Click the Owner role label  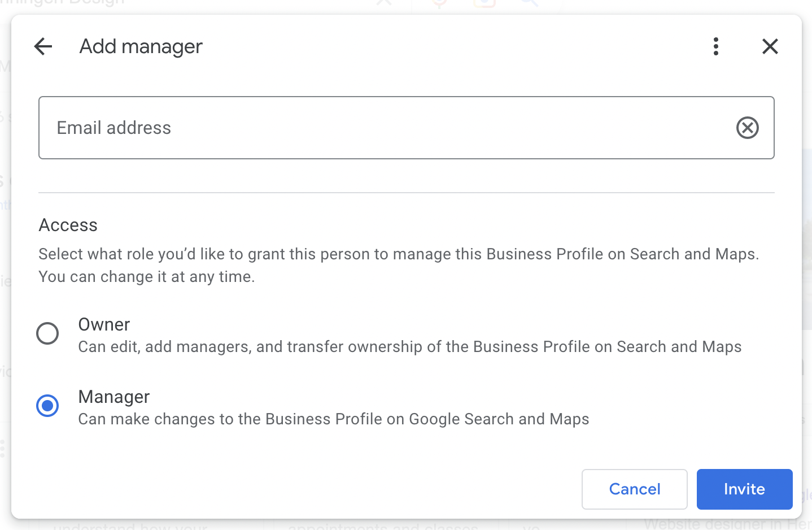click(104, 324)
